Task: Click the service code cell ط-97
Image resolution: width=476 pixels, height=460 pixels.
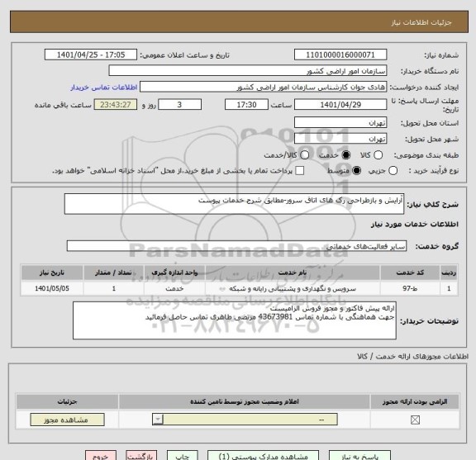Action: tap(410, 288)
